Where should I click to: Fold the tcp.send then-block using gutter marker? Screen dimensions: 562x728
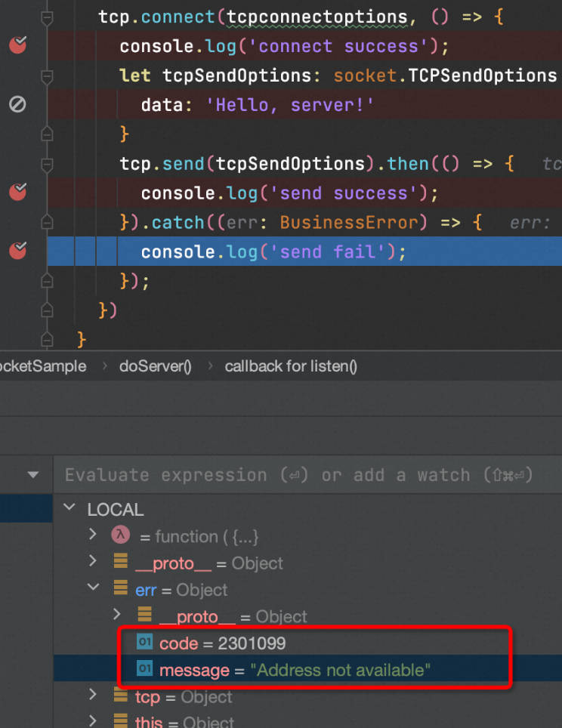[47, 164]
